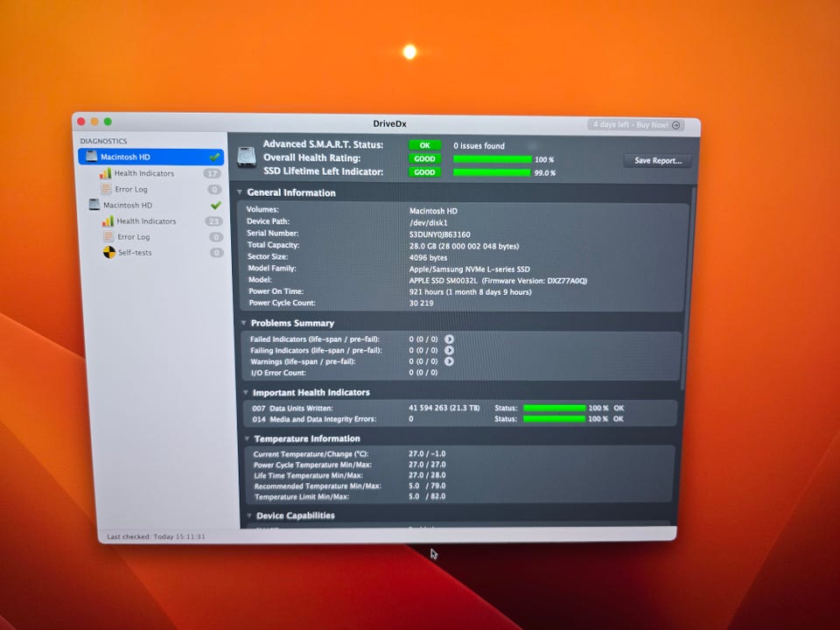Screen dimensions: 840x630
Task: Click the bar chart icon beside Health Indicators 17
Action: [105, 173]
